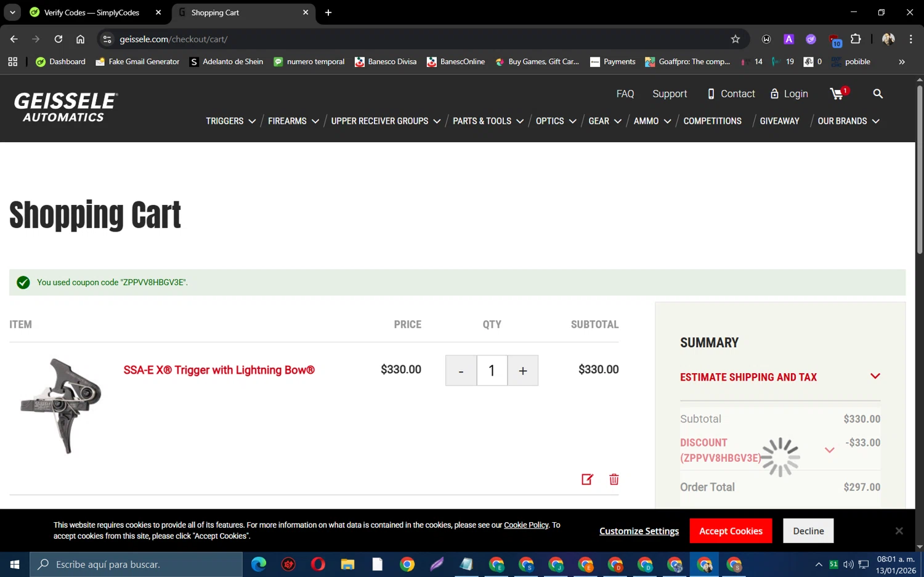Image resolution: width=924 pixels, height=577 pixels.
Task: Open the tab search dropdown arrow
Action: pos(12,12)
